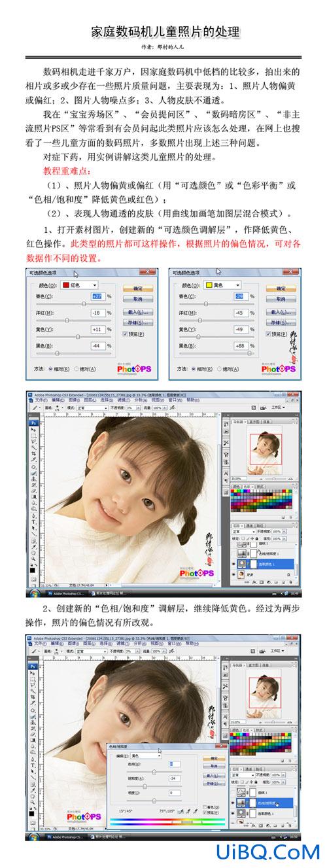The width and height of the screenshot is (327, 868).
Task: Pick the subtract-from-sample eyedropper in Hue/Saturation dialog
Action: coord(196,811)
